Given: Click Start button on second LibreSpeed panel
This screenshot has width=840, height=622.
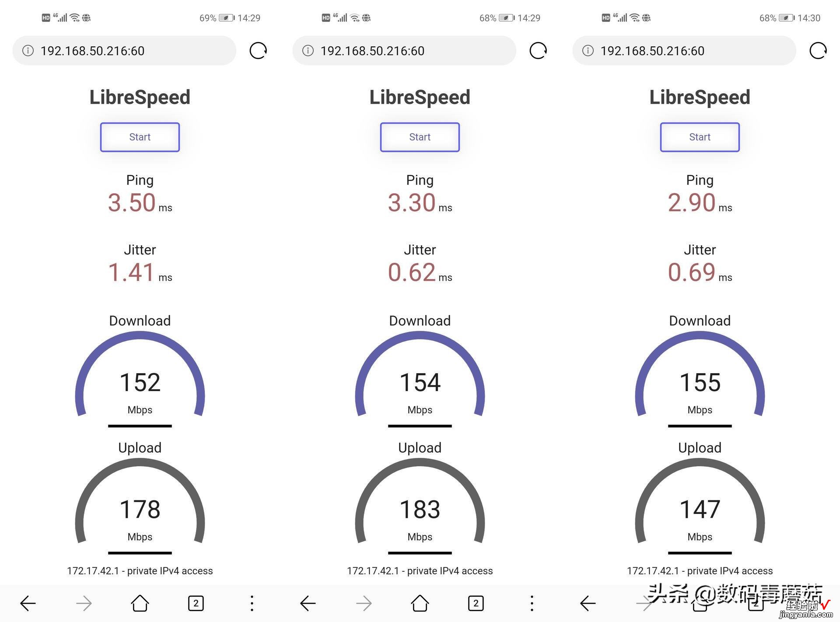Looking at the screenshot, I should (x=420, y=137).
